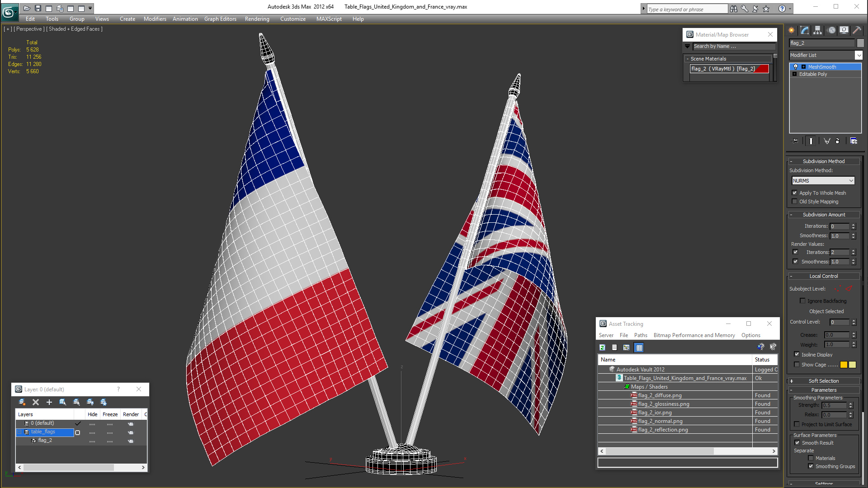868x488 pixels.
Task: Open the Hierarchy command panel tab
Action: (818, 30)
